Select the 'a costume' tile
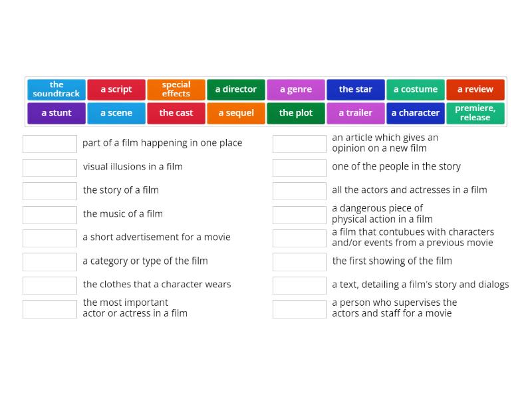The height and width of the screenshot is (399, 532). [x=416, y=89]
